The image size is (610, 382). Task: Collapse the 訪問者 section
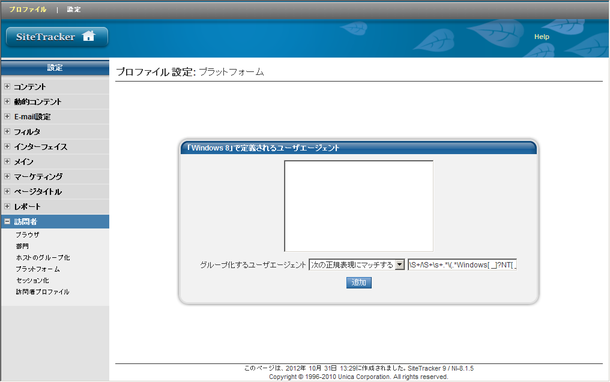pos(7,221)
